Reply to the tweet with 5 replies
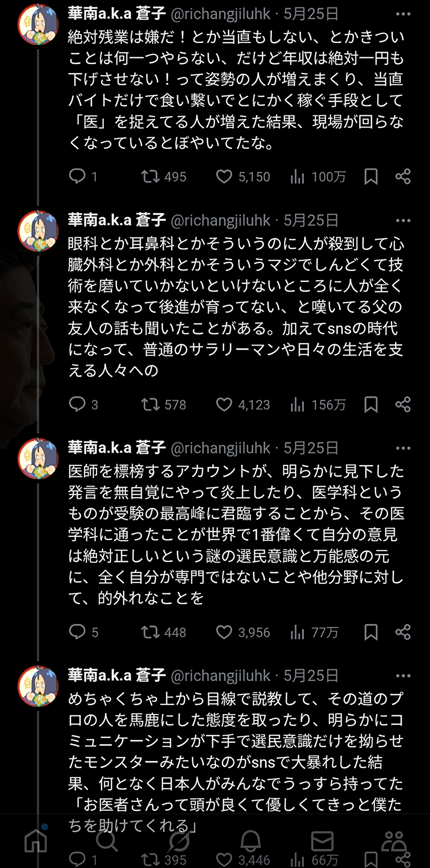This screenshot has height=868, width=430. [78, 632]
